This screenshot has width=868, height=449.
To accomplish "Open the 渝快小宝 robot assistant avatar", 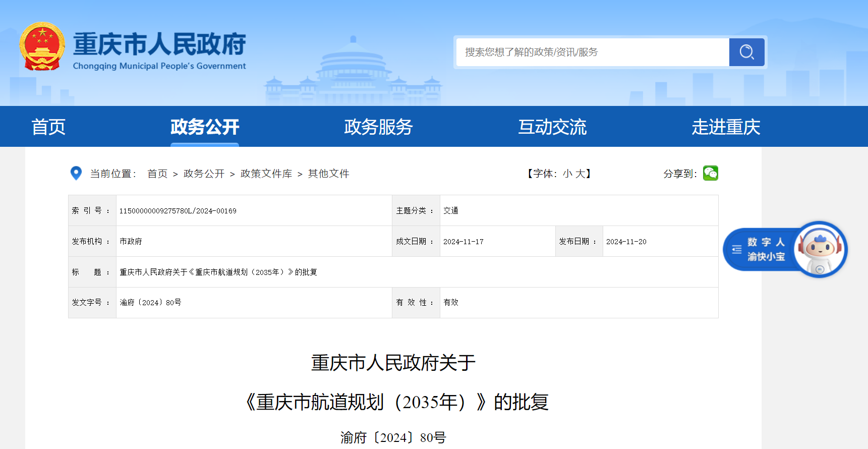I will pyautogui.click(x=820, y=249).
